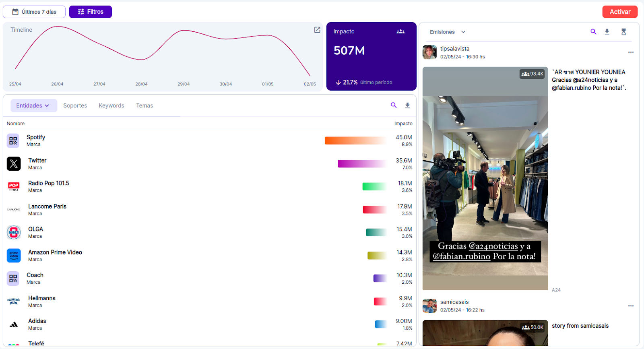Open samicasais profile avatar
Screen dimensions: 644x349
click(x=429, y=306)
